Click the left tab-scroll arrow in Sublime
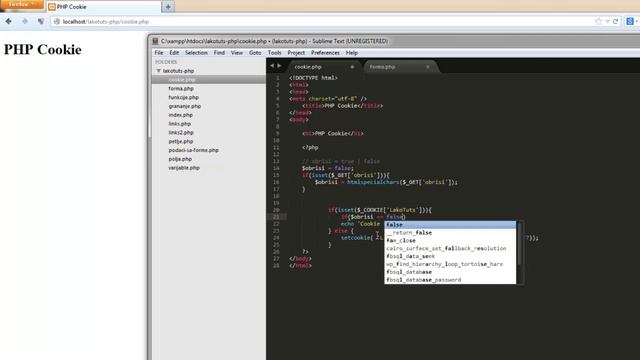The width and height of the screenshot is (640, 360). 272,65
